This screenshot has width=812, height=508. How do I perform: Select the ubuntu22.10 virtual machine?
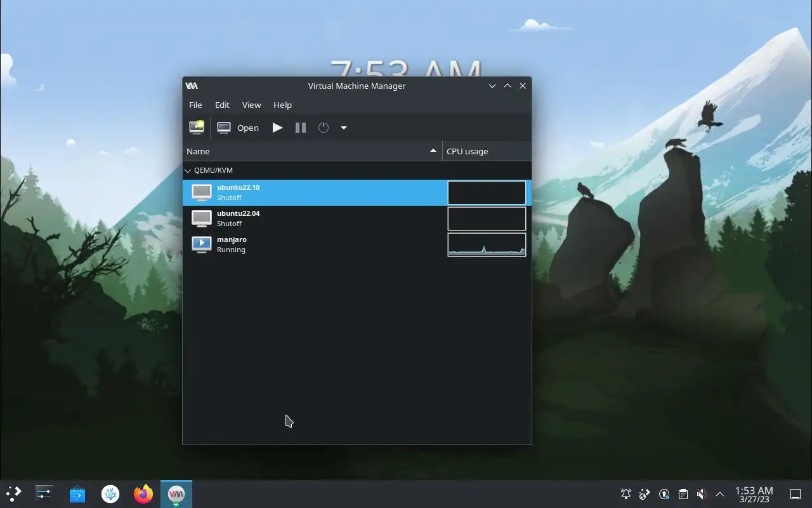point(357,192)
